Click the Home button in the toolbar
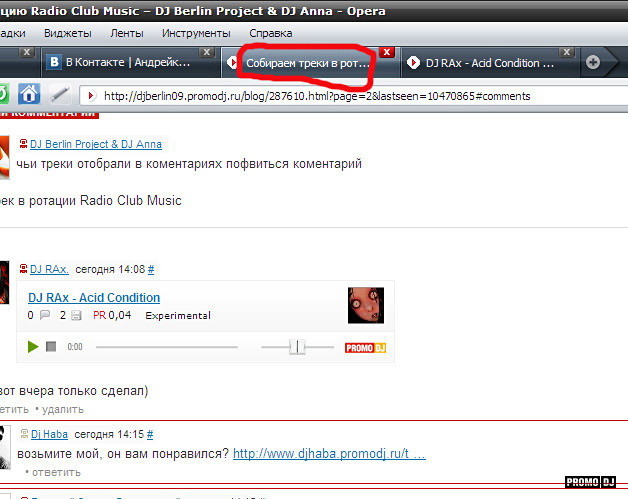The width and height of the screenshot is (628, 499). click(29, 94)
